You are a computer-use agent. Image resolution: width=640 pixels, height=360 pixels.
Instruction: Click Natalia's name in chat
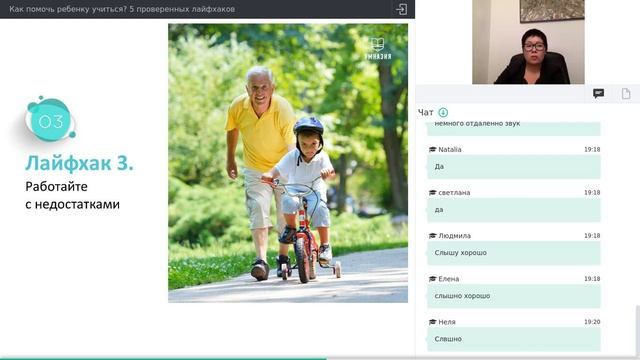click(x=450, y=149)
